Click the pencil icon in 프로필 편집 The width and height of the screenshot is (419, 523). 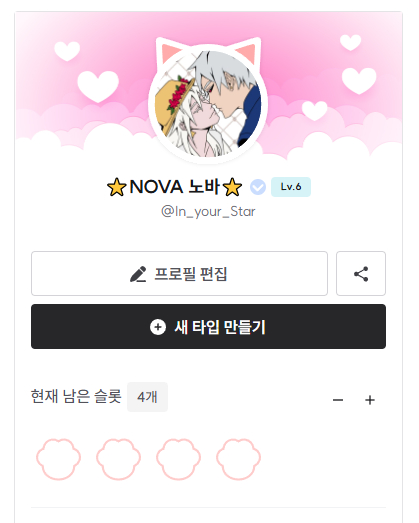[x=138, y=274]
